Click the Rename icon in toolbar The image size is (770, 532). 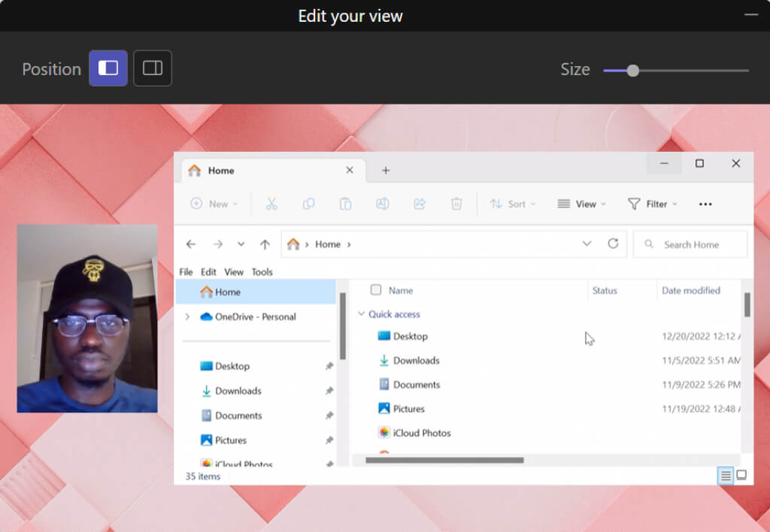pos(382,204)
